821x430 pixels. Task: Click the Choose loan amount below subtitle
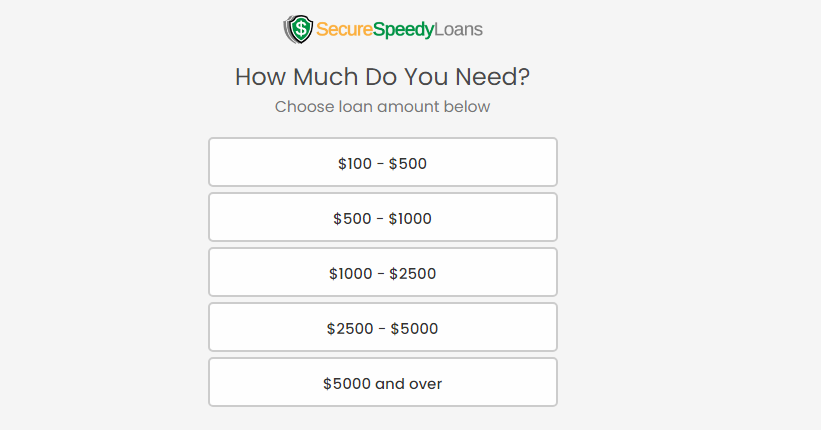point(382,106)
